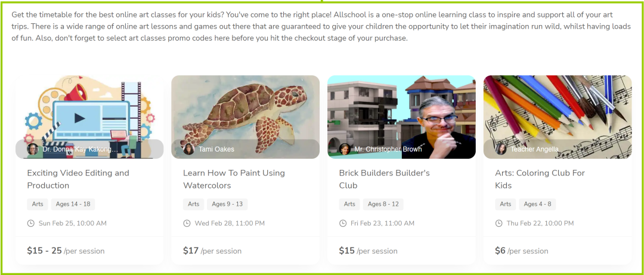The image size is (644, 275).
Task: Click Tami Oakes' teacher avatar
Action: coord(188,149)
